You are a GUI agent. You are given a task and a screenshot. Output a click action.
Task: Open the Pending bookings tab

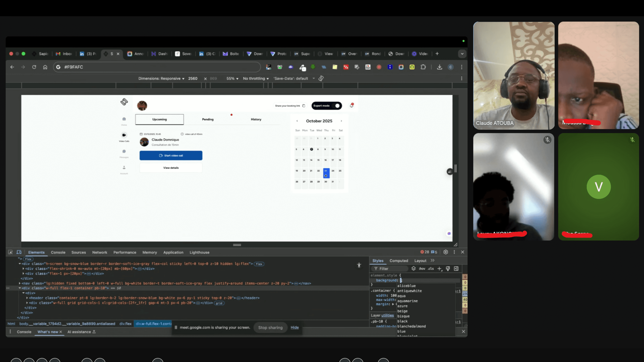[x=208, y=119]
